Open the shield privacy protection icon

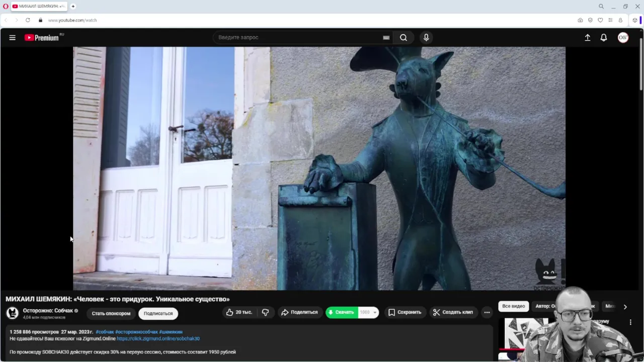click(590, 20)
